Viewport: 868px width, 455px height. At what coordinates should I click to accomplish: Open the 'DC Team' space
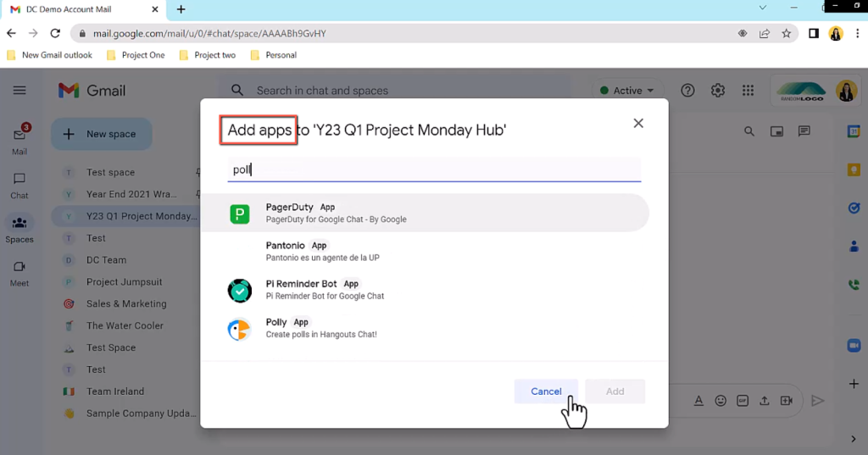(x=106, y=260)
